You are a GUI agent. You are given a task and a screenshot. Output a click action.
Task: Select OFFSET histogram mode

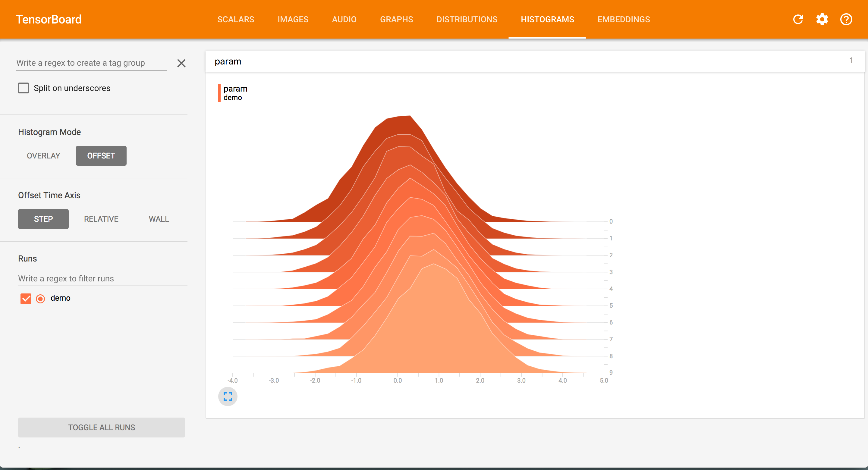(101, 156)
